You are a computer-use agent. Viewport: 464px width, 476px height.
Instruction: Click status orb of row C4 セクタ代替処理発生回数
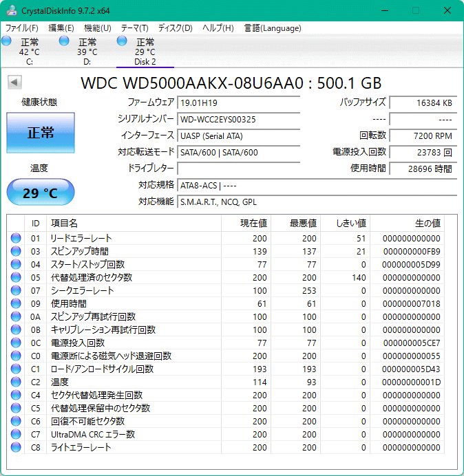tap(16, 395)
